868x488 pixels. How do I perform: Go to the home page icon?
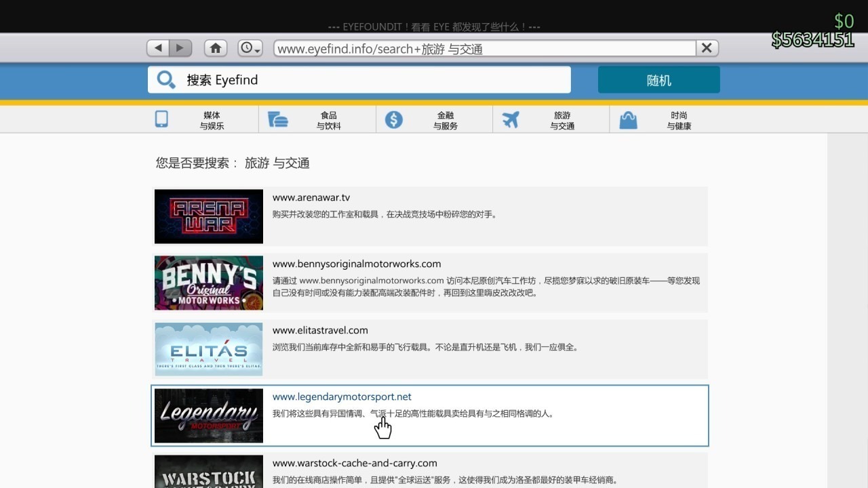click(216, 48)
